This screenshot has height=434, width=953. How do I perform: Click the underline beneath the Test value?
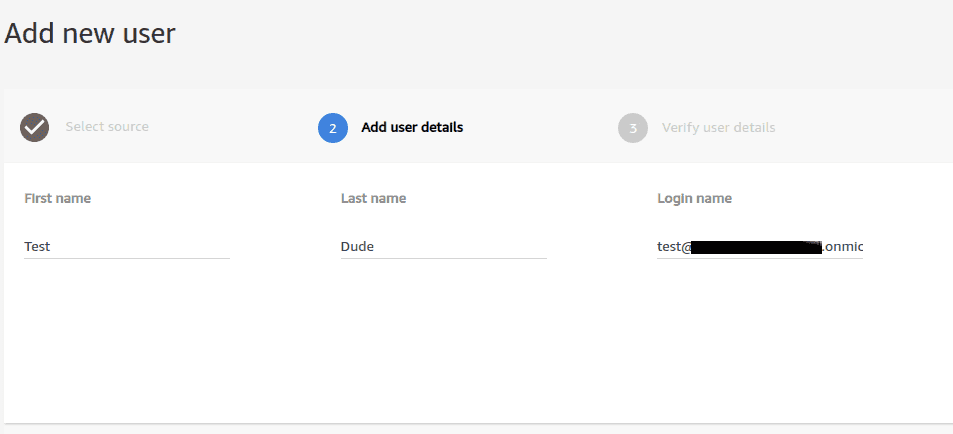pyautogui.click(x=127, y=258)
